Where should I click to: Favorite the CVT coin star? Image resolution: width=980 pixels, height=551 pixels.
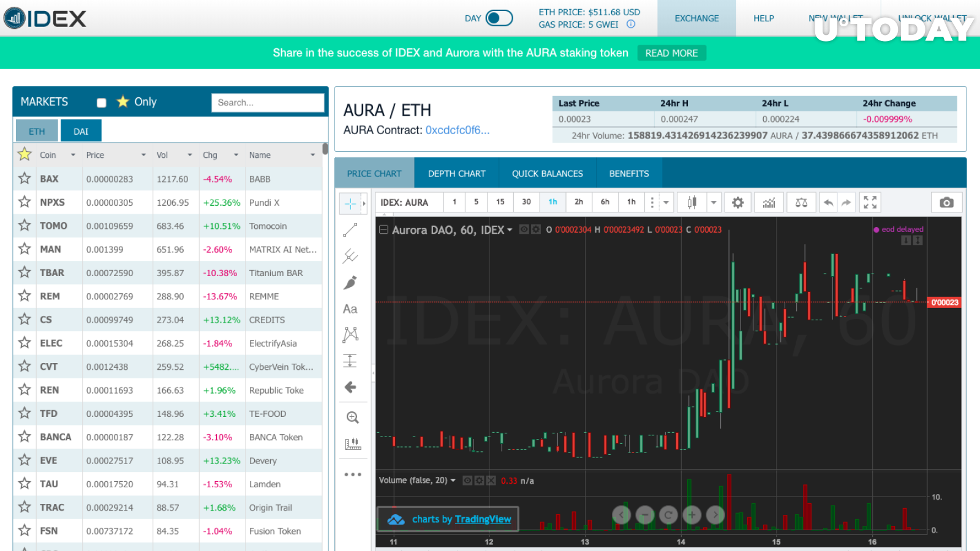(24, 366)
